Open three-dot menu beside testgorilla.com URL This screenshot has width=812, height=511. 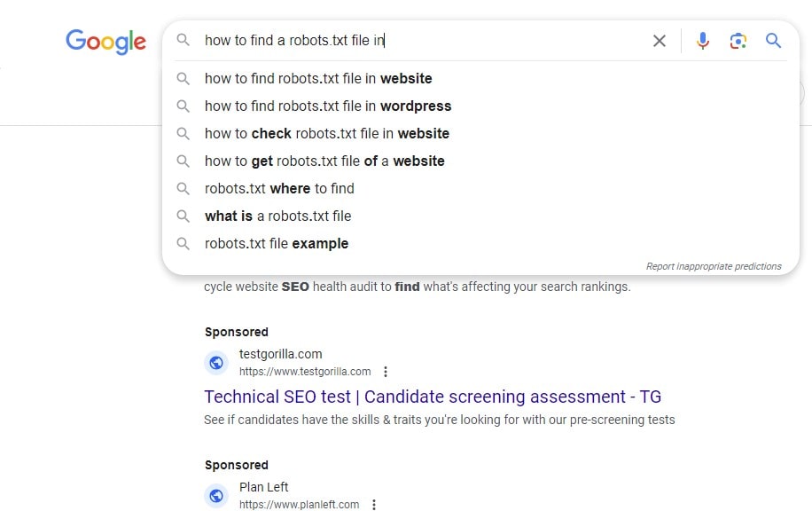[386, 372]
